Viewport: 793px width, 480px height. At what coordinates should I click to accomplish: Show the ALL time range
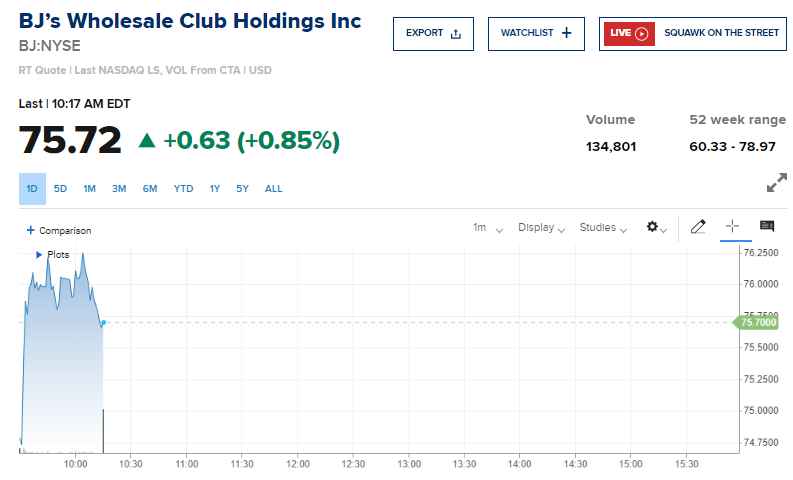pyautogui.click(x=273, y=189)
